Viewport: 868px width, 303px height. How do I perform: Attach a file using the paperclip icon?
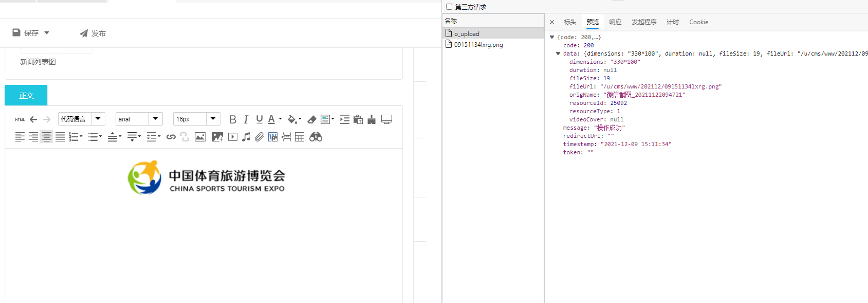click(260, 137)
